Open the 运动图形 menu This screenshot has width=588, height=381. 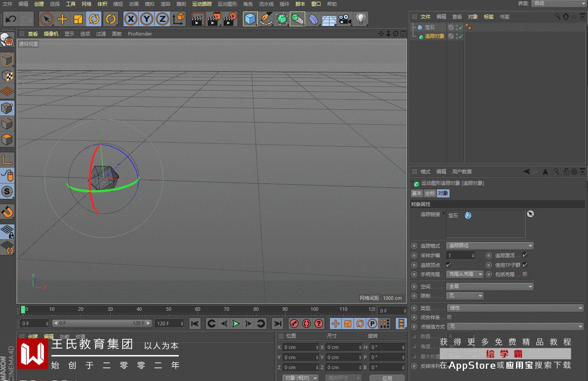pyautogui.click(x=227, y=4)
